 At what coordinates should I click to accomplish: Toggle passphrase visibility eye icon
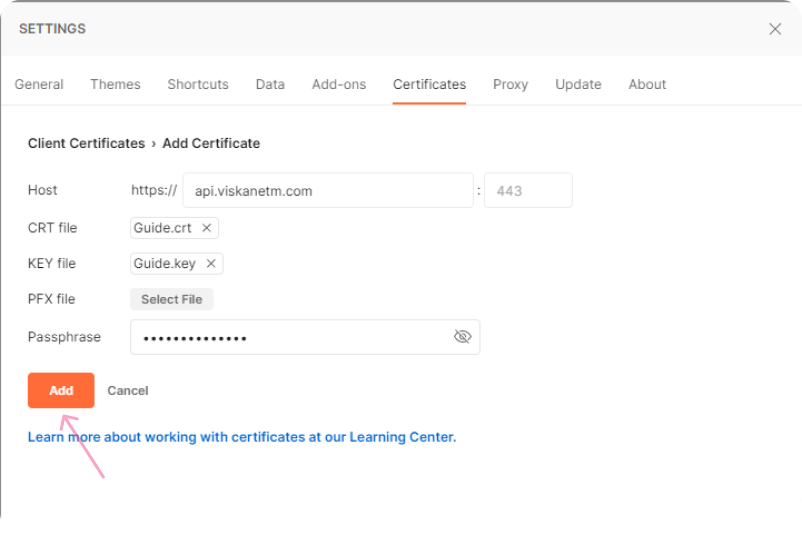pyautogui.click(x=462, y=337)
